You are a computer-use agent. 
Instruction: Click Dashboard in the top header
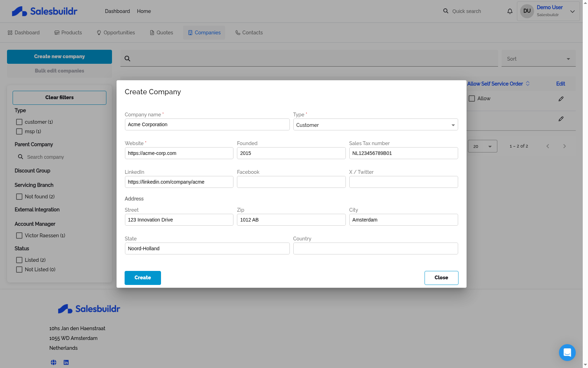click(x=117, y=11)
